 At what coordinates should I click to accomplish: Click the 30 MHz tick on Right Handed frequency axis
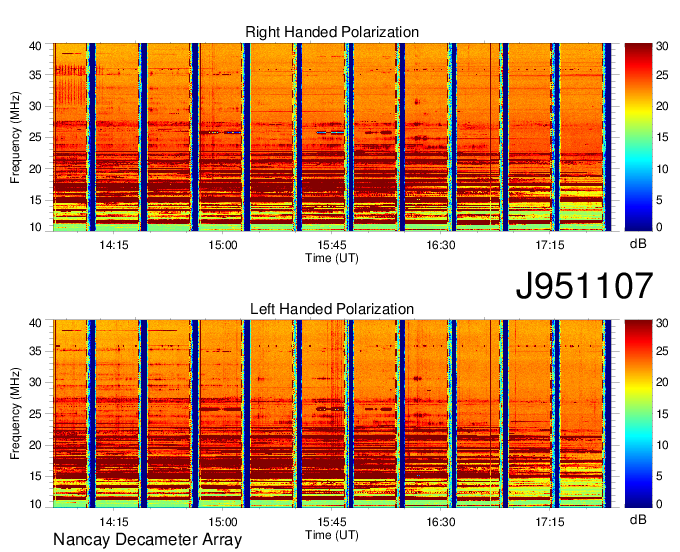35,106
